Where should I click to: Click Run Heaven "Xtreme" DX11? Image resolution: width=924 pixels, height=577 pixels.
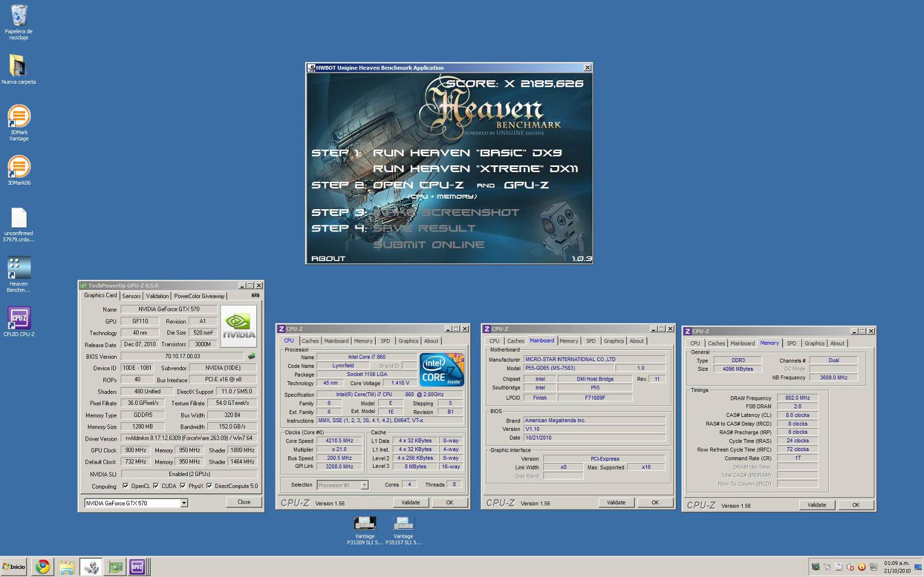[x=475, y=169]
